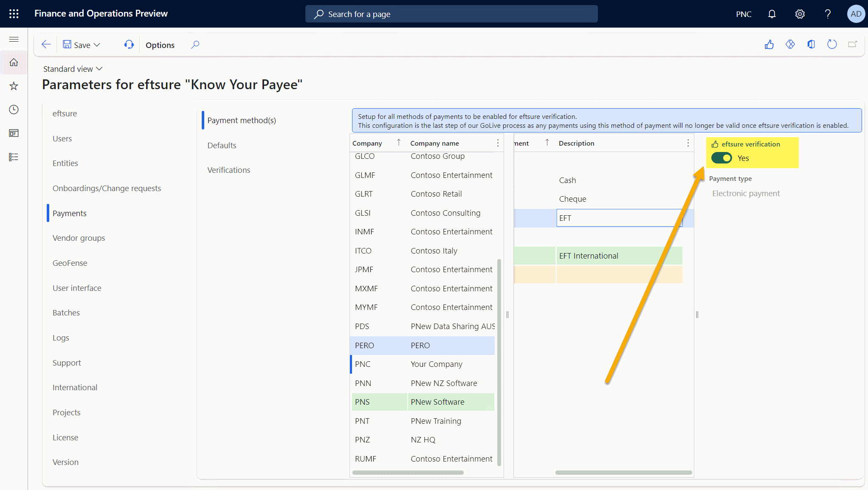868x490 pixels.
Task: Open the Help question mark icon
Action: point(827,14)
